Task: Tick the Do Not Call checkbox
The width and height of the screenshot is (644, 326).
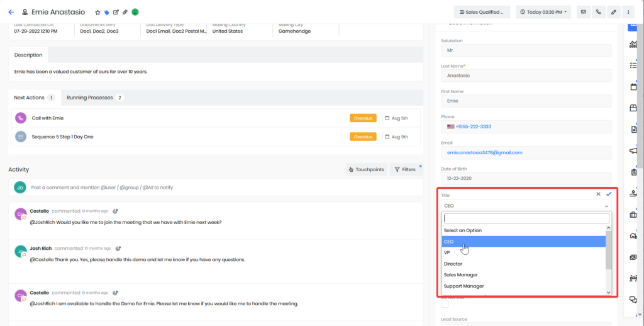Action: tap(445, 305)
